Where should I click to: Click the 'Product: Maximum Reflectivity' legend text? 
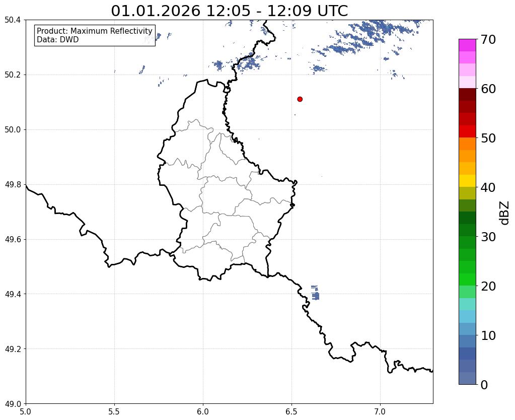pos(95,31)
